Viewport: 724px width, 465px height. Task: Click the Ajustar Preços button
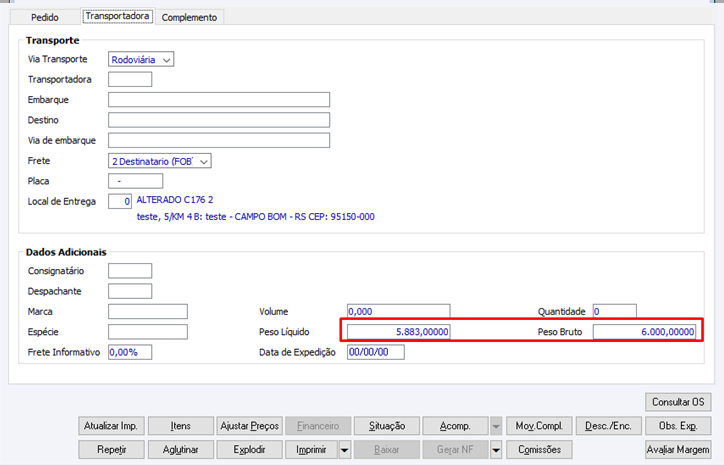click(x=249, y=426)
